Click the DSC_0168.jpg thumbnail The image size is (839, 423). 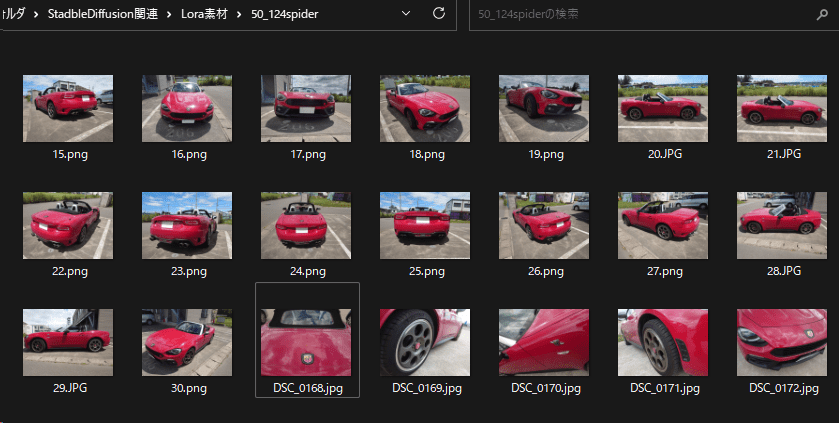[306, 342]
